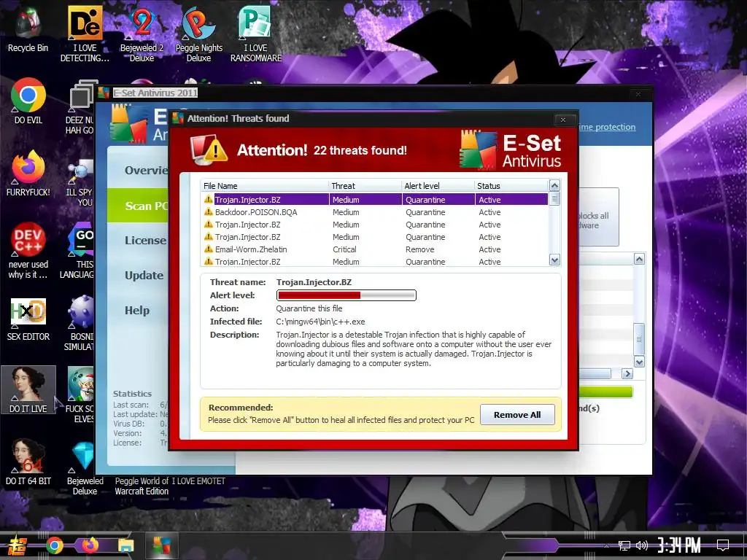Select the Backdoor.POISON.BQA threat row
This screenshot has width=747, height=560.
(x=374, y=212)
